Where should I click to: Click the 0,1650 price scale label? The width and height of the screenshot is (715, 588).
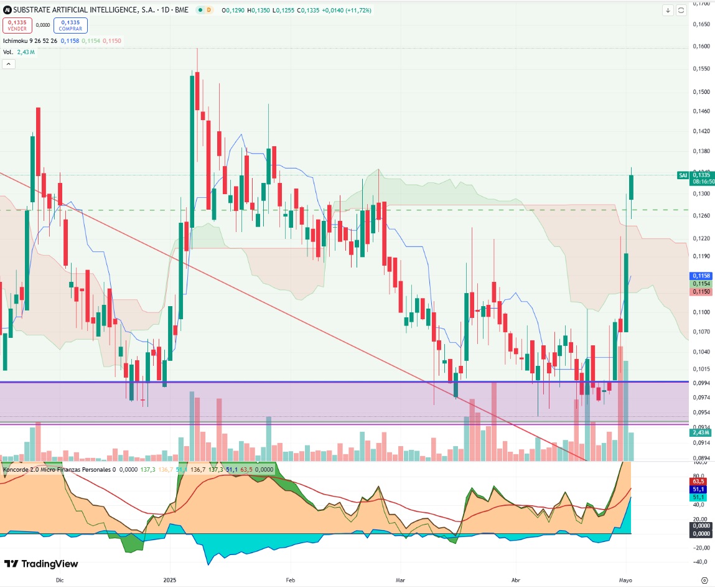[x=701, y=24]
